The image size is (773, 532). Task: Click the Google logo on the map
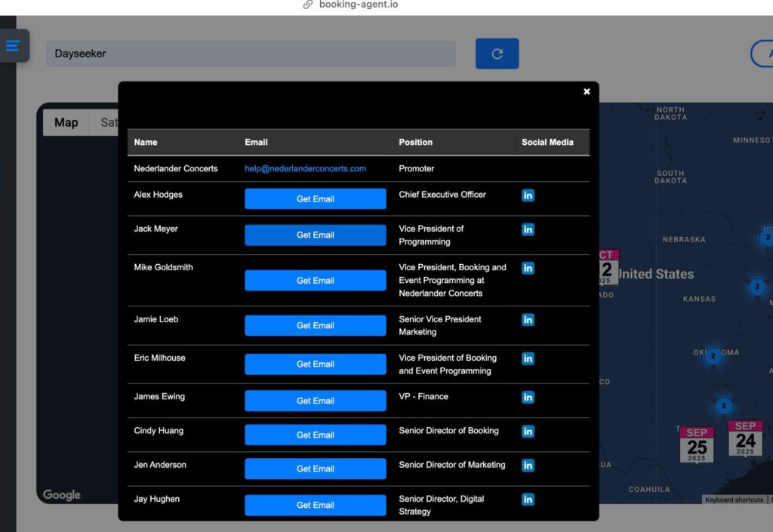[x=60, y=495]
